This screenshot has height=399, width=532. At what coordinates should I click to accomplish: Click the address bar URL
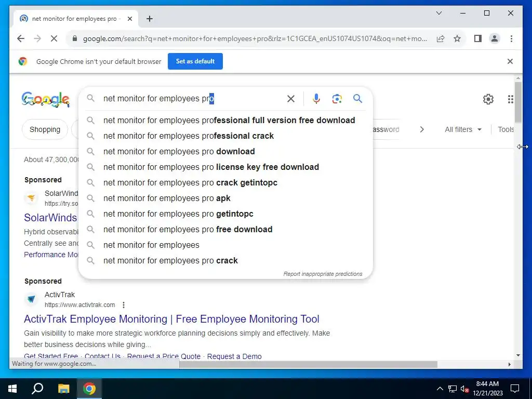pos(255,38)
